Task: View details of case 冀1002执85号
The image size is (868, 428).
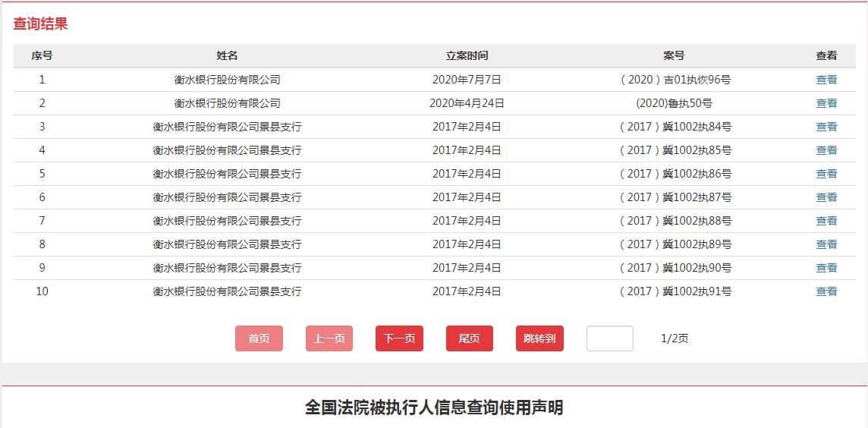Action: point(826,150)
